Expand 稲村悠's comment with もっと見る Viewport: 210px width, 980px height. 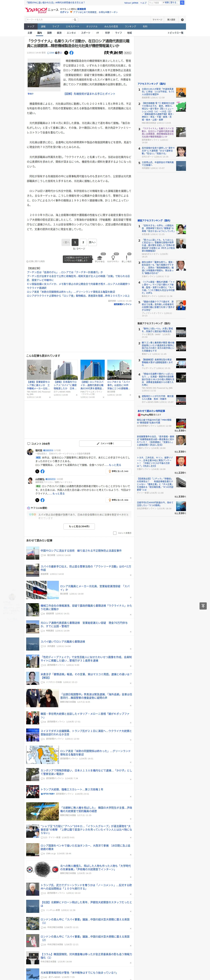coord(115,465)
